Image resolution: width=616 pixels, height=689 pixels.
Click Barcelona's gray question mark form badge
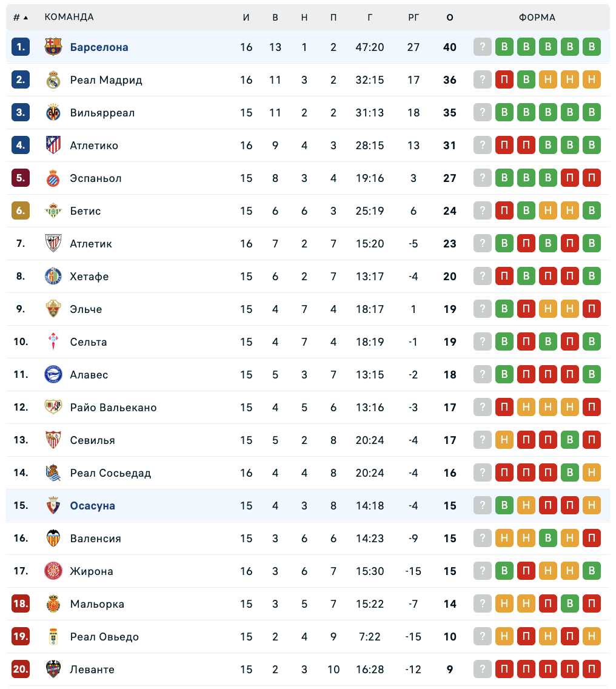[x=483, y=47]
